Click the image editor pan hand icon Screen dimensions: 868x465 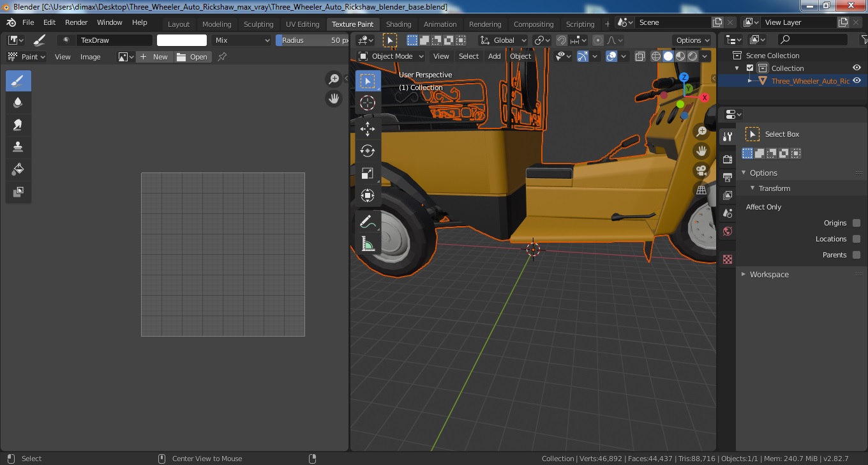click(333, 99)
